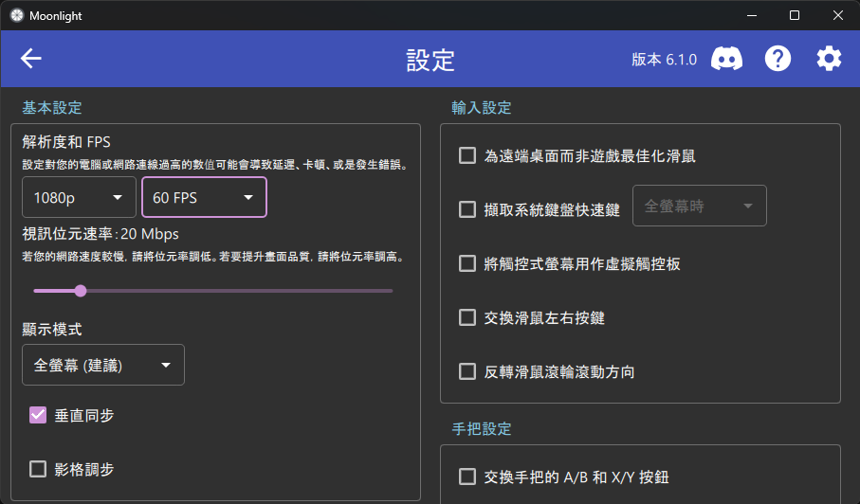Click the settings gear icon
This screenshot has height=504, width=860.
829,59
